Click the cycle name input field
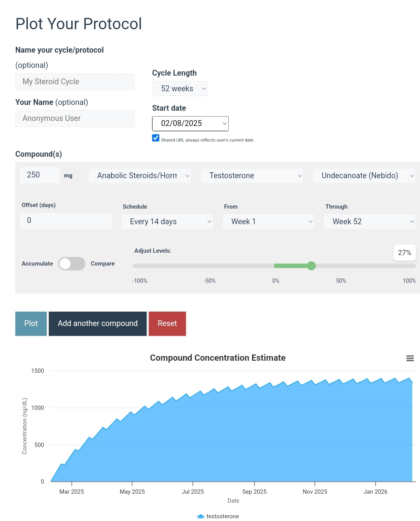Viewport: 420px width, 521px height. pos(75,82)
